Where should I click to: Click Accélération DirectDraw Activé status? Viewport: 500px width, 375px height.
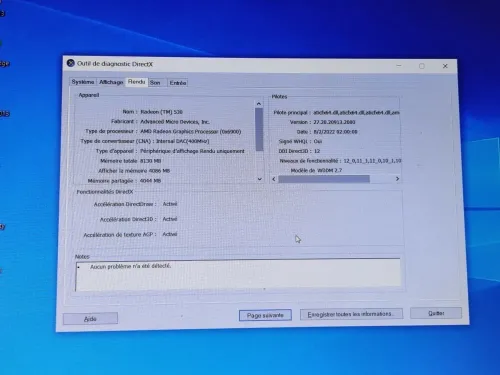tap(170, 204)
